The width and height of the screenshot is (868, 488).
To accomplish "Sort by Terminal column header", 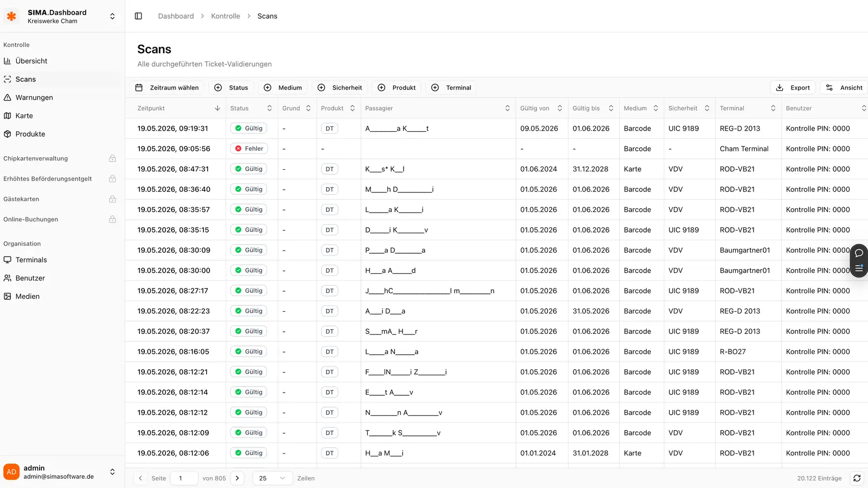I will coord(748,108).
